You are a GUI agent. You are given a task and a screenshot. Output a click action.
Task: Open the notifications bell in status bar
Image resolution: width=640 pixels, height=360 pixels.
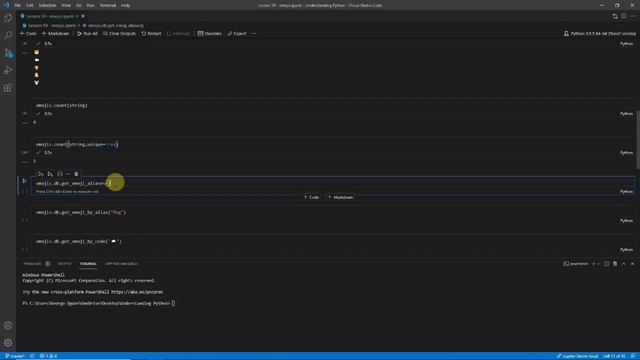pos(633,356)
